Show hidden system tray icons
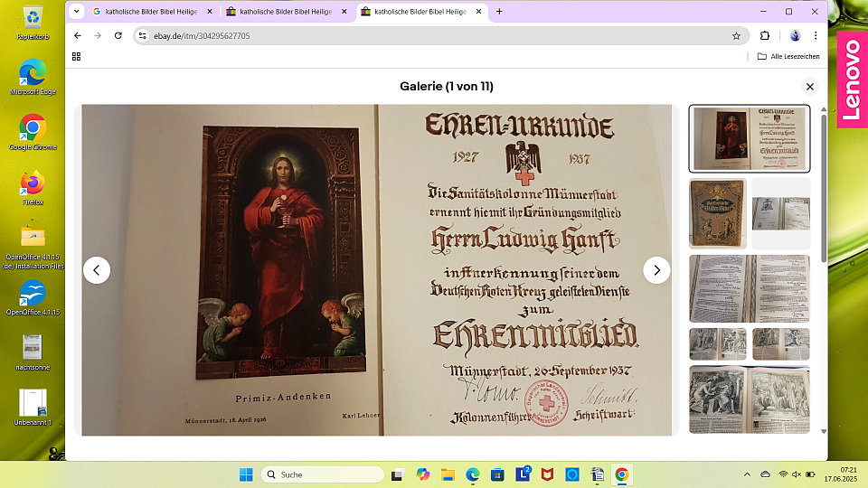 (x=747, y=474)
